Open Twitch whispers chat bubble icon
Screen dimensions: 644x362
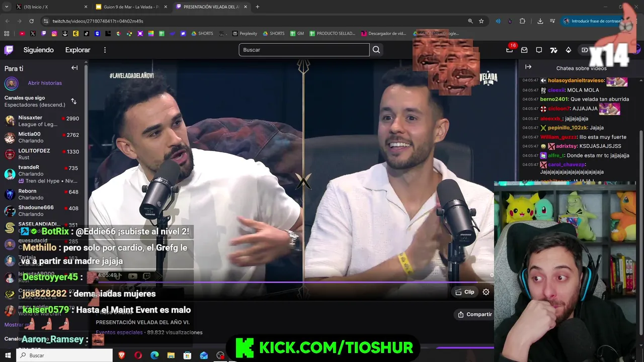click(539, 50)
